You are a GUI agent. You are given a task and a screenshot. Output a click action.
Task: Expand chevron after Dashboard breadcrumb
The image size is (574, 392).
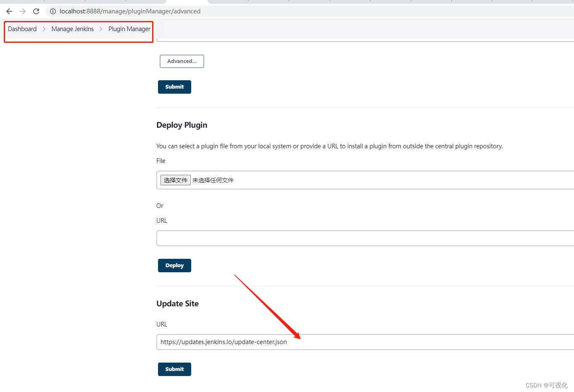click(x=44, y=29)
